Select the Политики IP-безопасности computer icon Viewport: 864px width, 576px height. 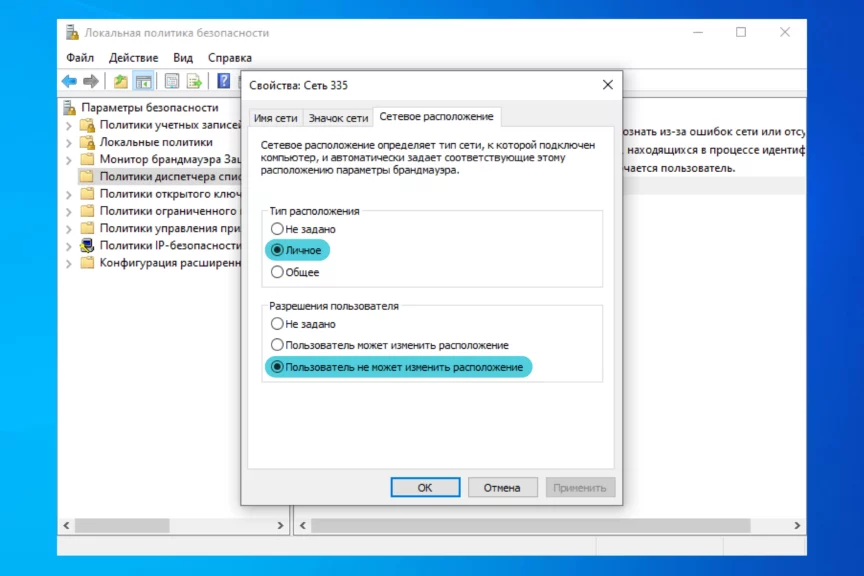point(87,245)
